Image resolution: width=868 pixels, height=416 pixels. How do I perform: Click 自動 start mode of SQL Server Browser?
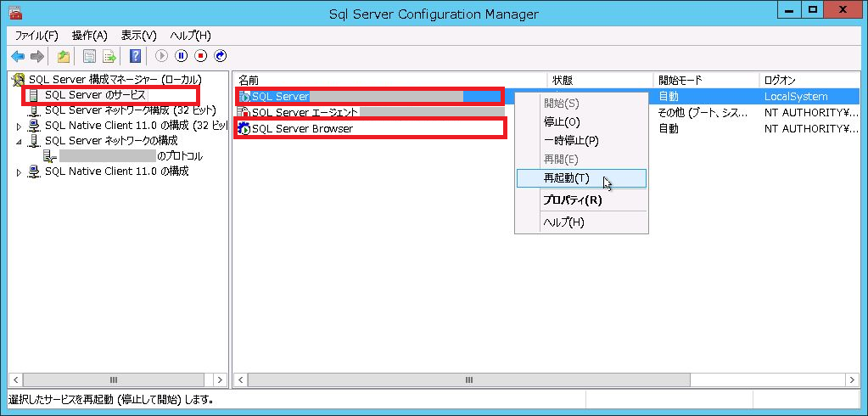pyautogui.click(x=668, y=129)
